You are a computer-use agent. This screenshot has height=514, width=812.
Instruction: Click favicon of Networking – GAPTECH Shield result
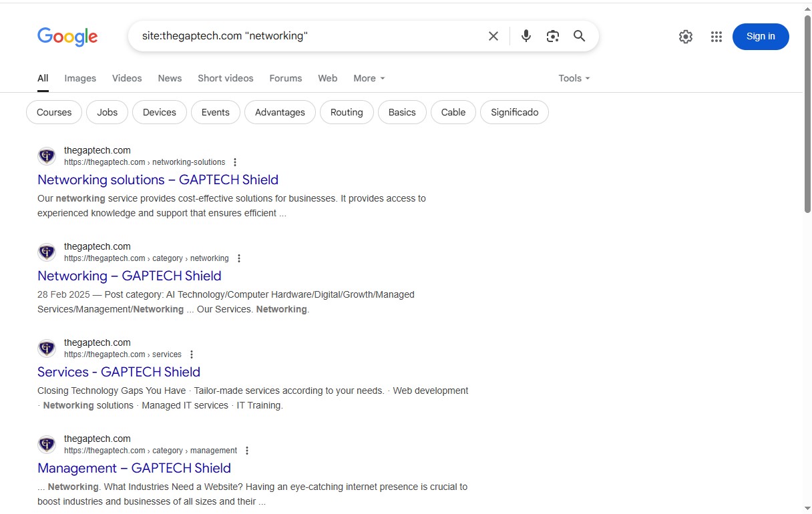pyautogui.click(x=47, y=252)
